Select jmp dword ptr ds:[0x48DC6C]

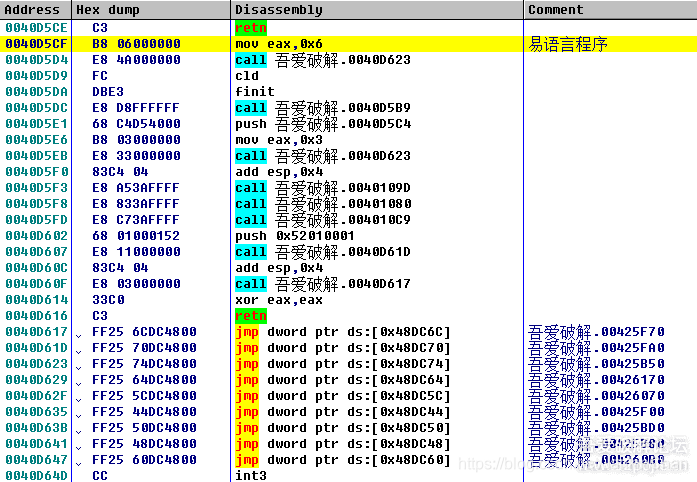tap(343, 332)
